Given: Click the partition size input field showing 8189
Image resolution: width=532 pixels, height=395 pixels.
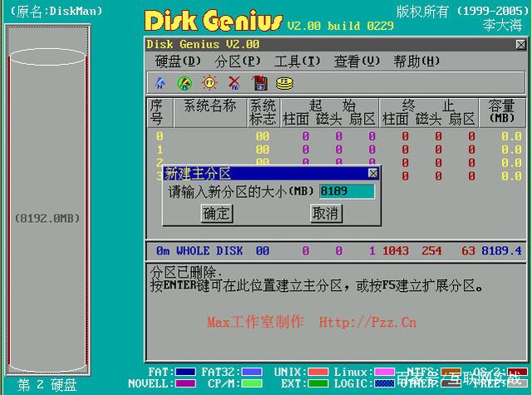Looking at the screenshot, I should [x=347, y=191].
